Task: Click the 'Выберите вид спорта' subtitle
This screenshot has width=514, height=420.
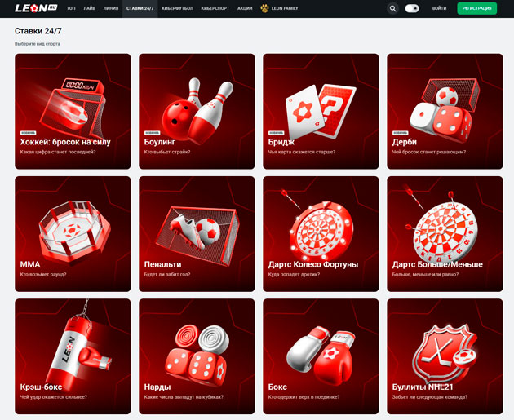Action: [x=38, y=44]
